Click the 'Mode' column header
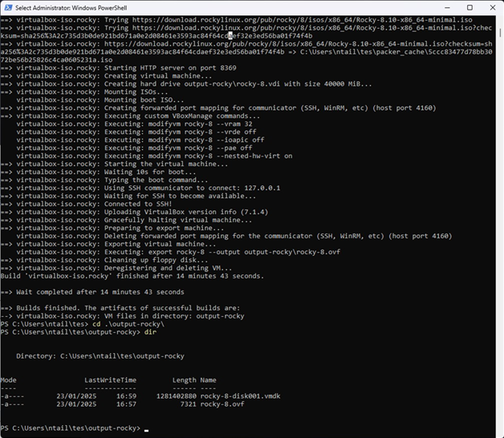504x438 pixels. (9, 380)
